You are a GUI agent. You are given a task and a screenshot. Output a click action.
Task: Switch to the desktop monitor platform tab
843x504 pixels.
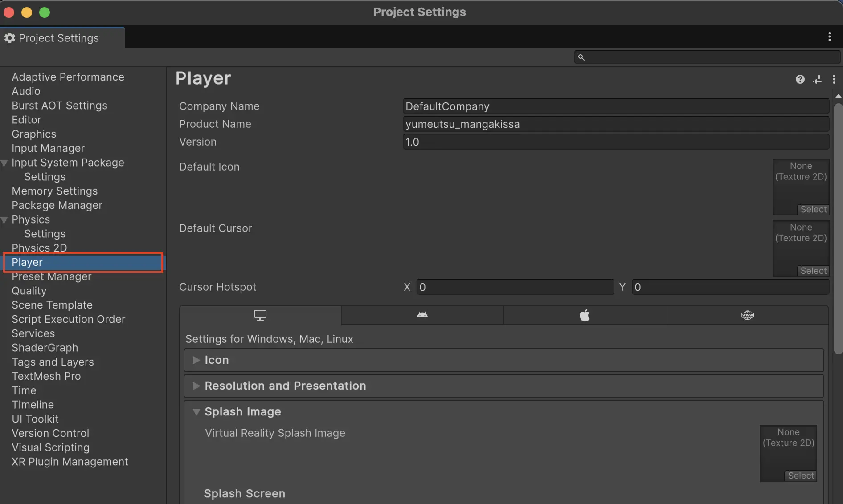pyautogui.click(x=260, y=315)
